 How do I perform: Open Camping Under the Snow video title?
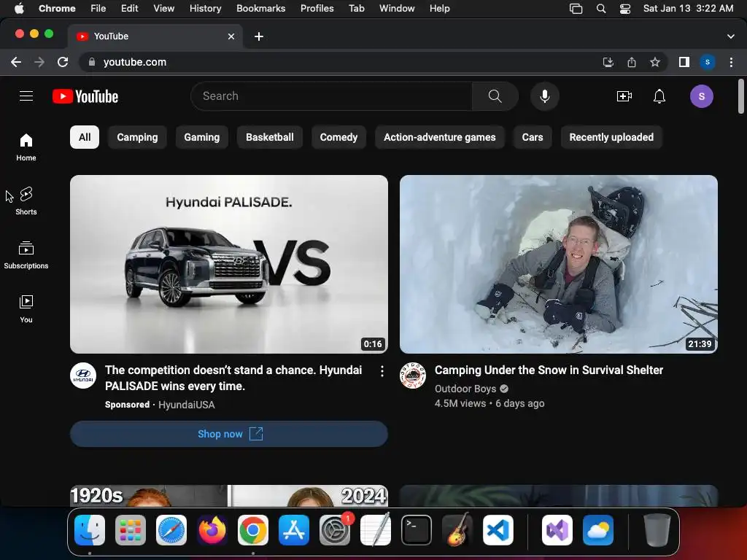click(x=549, y=370)
